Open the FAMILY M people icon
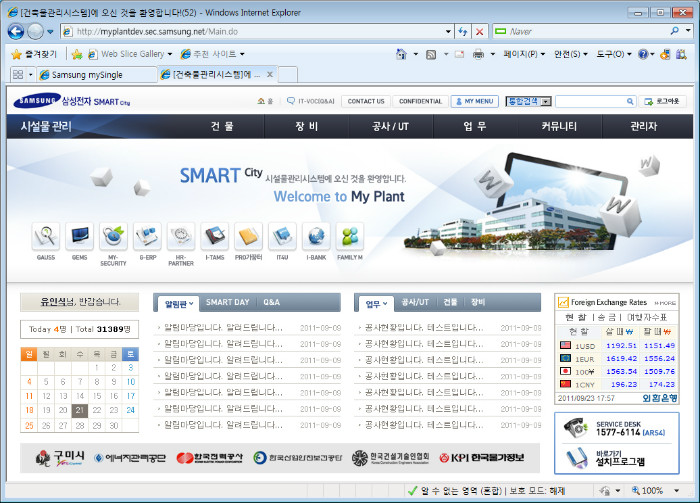The width and height of the screenshot is (700, 503). pyautogui.click(x=350, y=236)
